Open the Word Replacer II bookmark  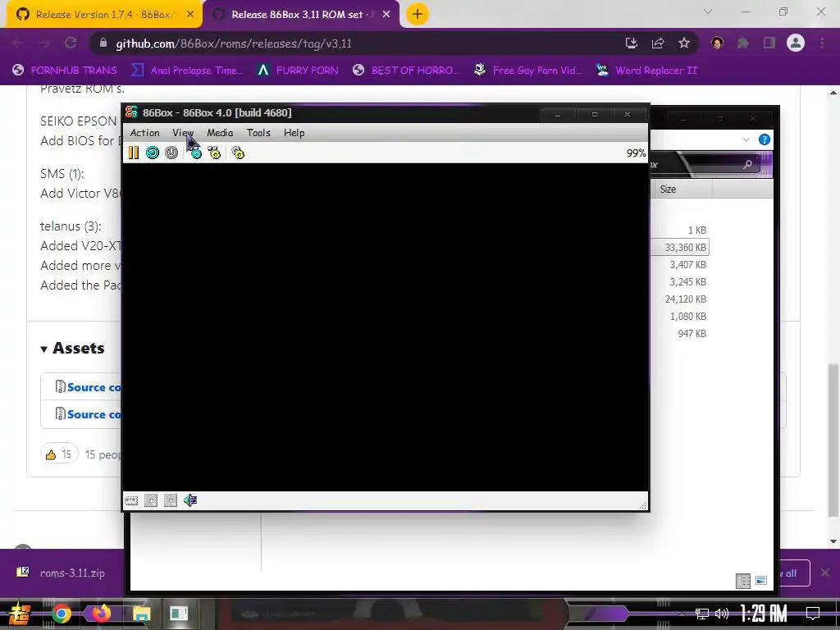pos(646,71)
